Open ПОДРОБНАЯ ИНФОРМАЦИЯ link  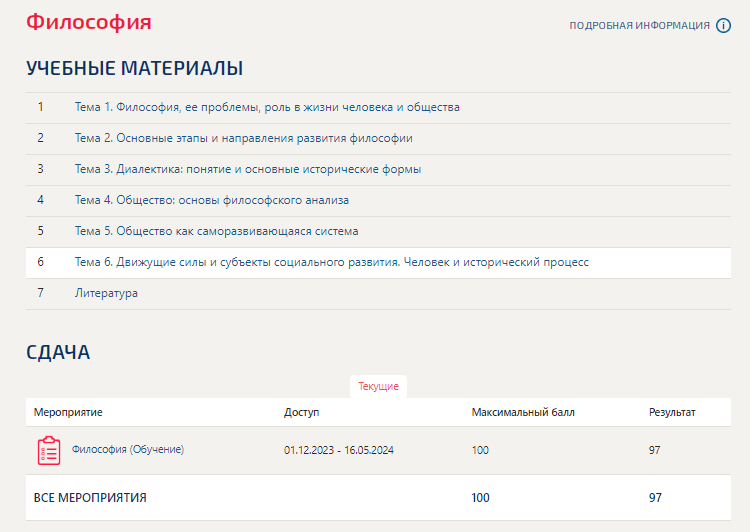[639, 25]
